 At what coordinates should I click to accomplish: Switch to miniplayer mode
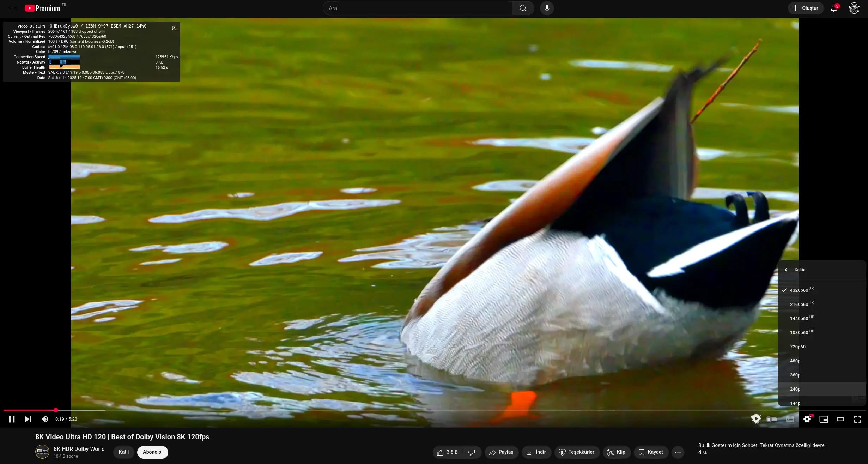[824, 419]
